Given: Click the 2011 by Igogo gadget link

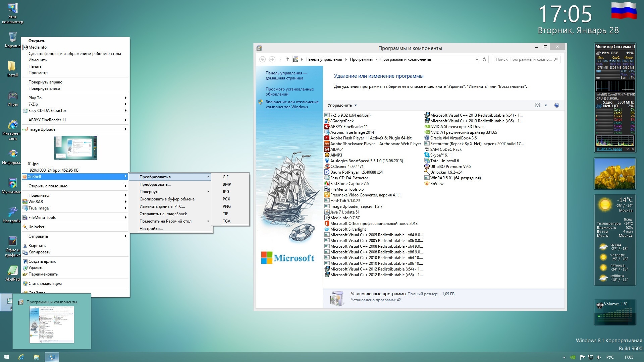Looking at the screenshot, I should (609, 149).
